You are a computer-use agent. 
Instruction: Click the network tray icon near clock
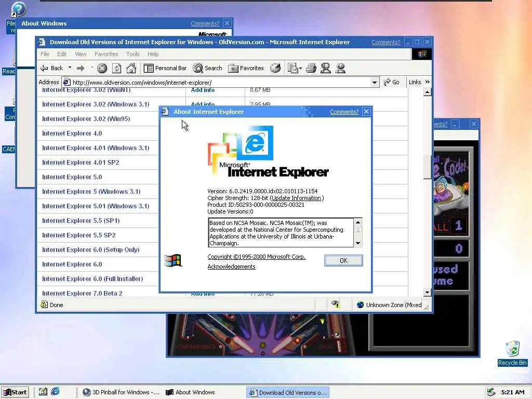[491, 392]
